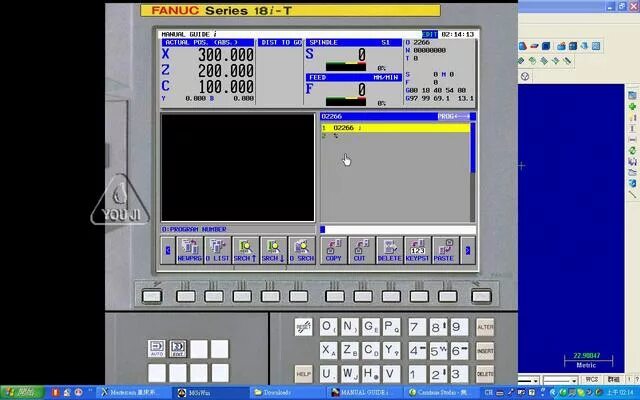Screen dimensions: 640x400
Task: Switch to EDIT mode on operator panel
Action: pyautogui.click(x=178, y=349)
